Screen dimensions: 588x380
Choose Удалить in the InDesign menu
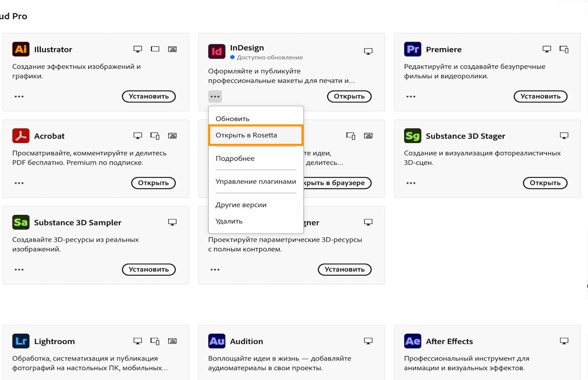pos(256,221)
